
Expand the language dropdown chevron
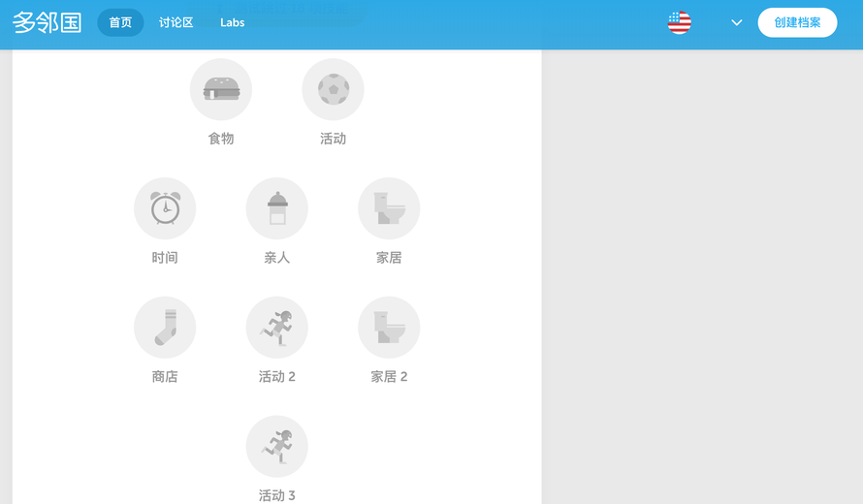736,22
